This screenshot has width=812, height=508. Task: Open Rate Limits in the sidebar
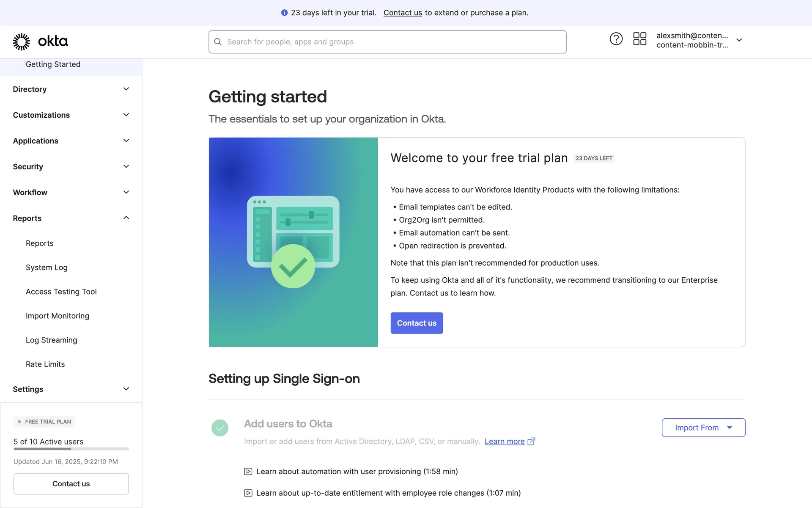click(45, 364)
